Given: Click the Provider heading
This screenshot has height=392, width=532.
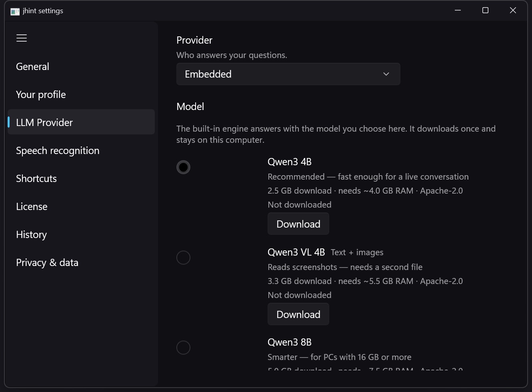Looking at the screenshot, I should click(194, 40).
